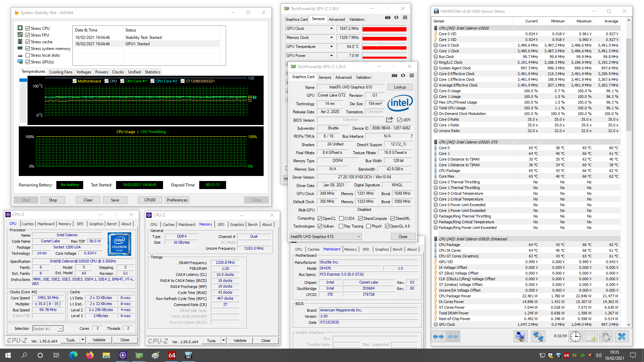The width and height of the screenshot is (644, 362).
Task: Click BIOS export share icon in GPU-Z
Action: pos(389,120)
